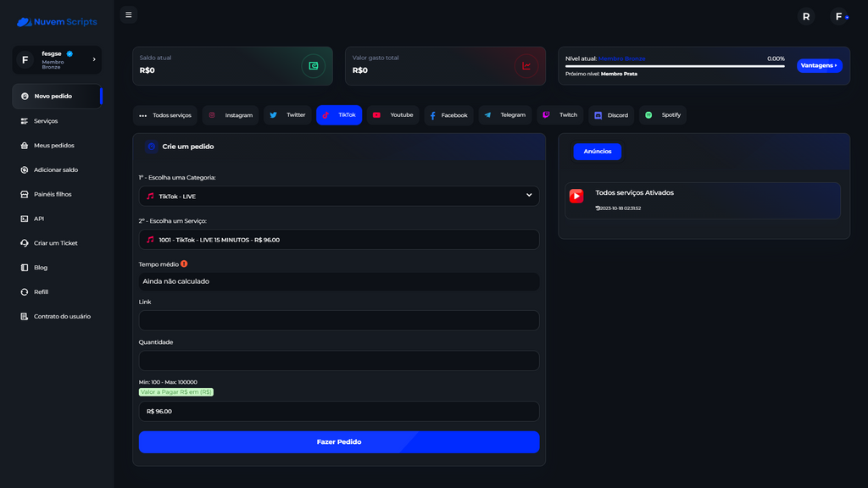Click the chart icon in Valor gasto card
Viewport: 868px width, 488px height.
click(x=526, y=66)
